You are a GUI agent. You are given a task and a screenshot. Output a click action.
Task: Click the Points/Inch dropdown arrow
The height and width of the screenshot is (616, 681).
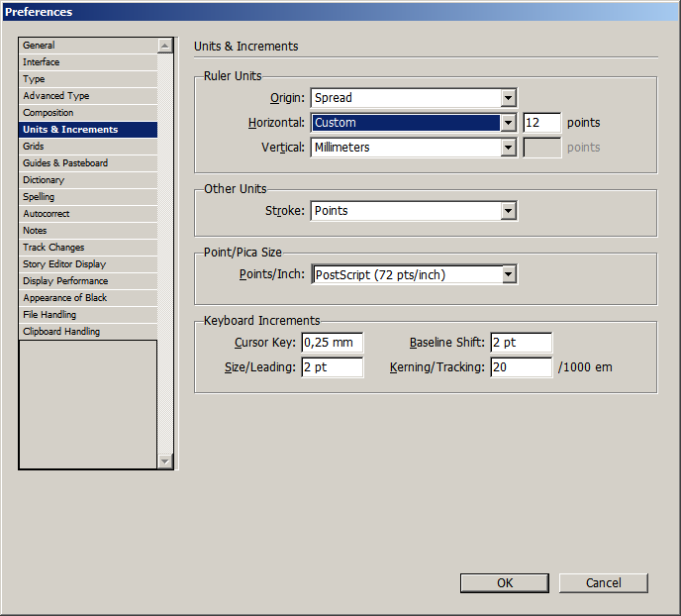(508, 274)
